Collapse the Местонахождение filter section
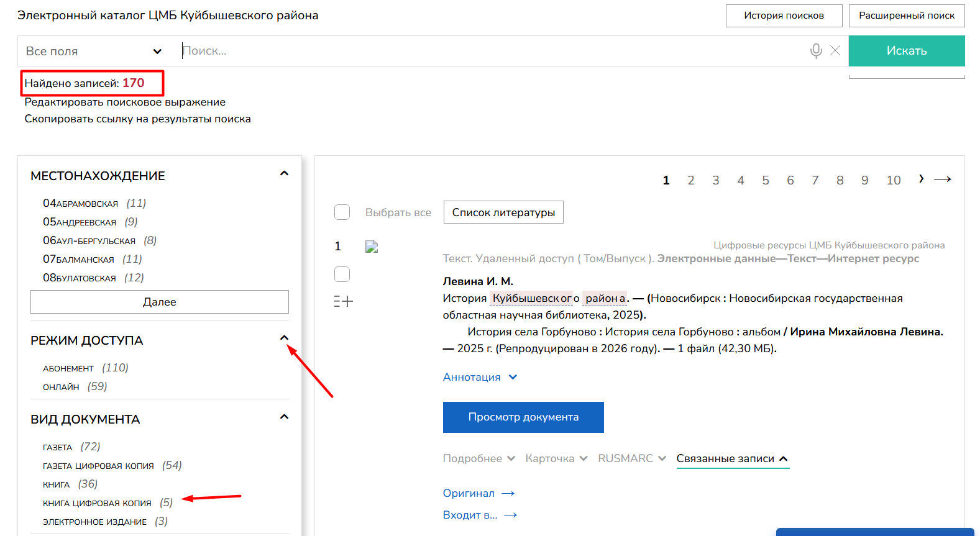The width and height of the screenshot is (980, 536). coord(284,174)
